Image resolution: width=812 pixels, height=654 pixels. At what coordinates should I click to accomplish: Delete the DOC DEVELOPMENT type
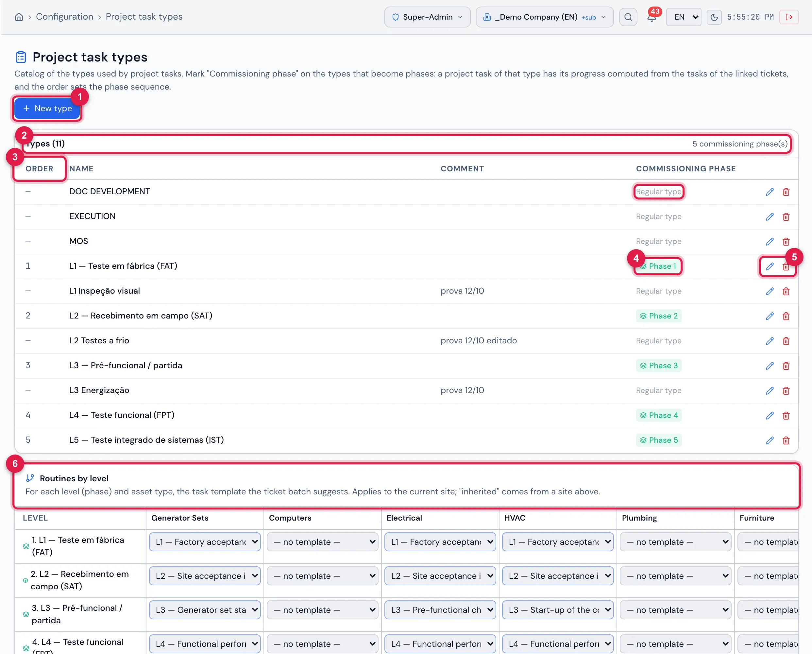786,192
